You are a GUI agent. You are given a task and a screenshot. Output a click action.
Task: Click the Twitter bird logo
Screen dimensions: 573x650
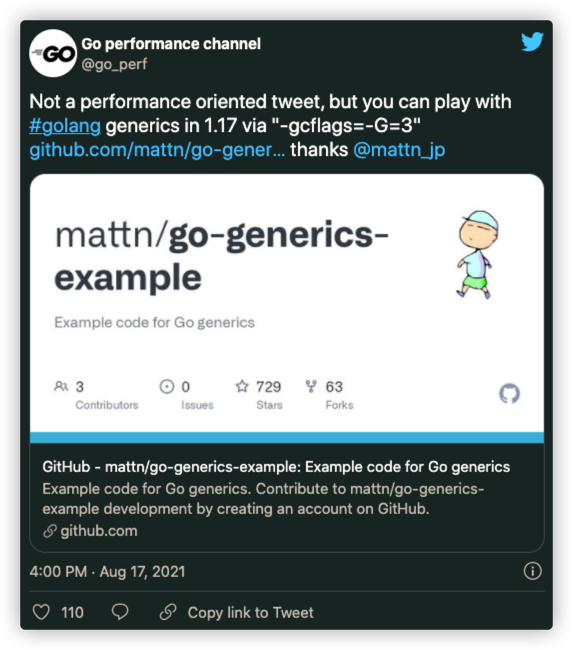pyautogui.click(x=532, y=41)
